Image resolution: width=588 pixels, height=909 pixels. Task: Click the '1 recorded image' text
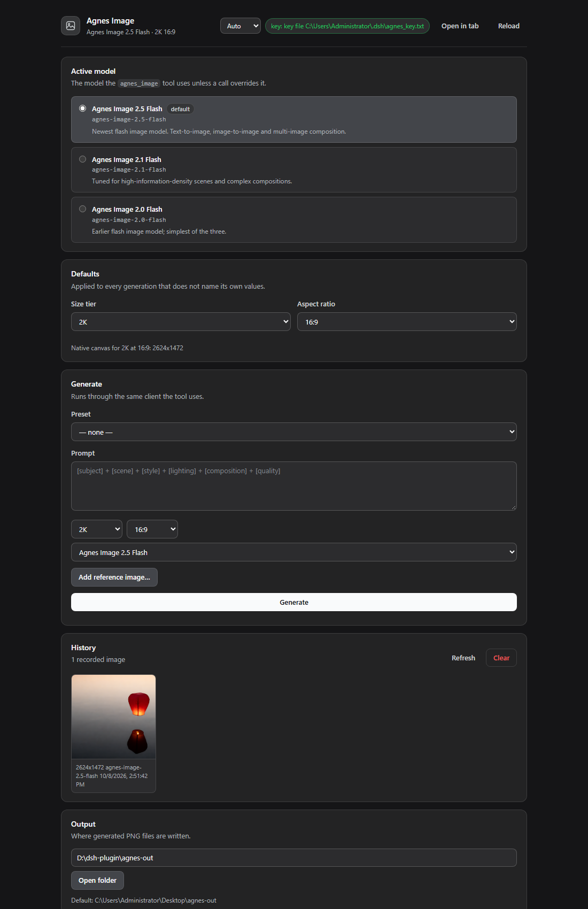click(x=98, y=660)
